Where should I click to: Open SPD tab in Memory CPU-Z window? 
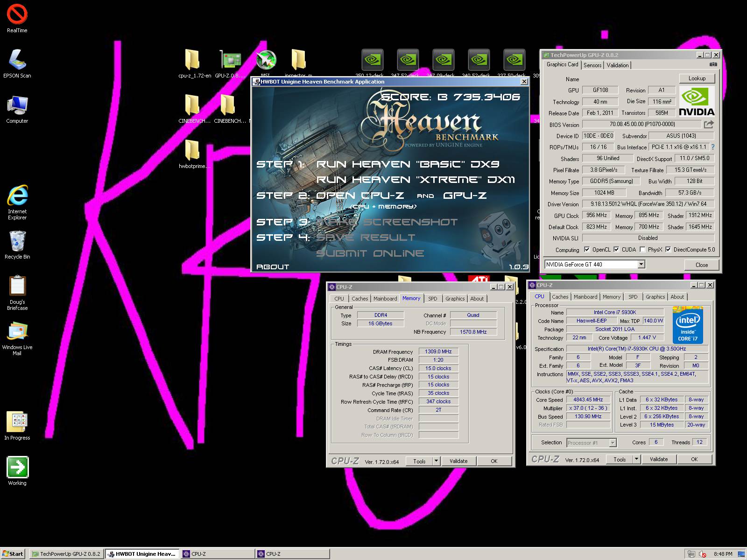(x=433, y=299)
